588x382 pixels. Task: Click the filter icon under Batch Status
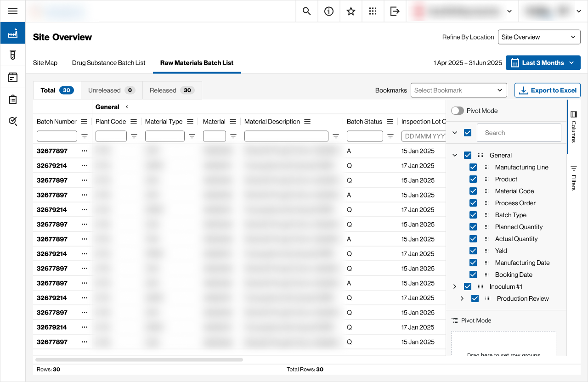click(390, 136)
